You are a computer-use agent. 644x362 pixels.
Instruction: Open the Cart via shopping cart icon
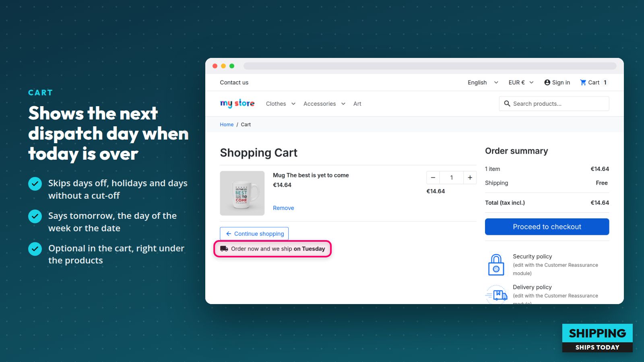tap(583, 82)
